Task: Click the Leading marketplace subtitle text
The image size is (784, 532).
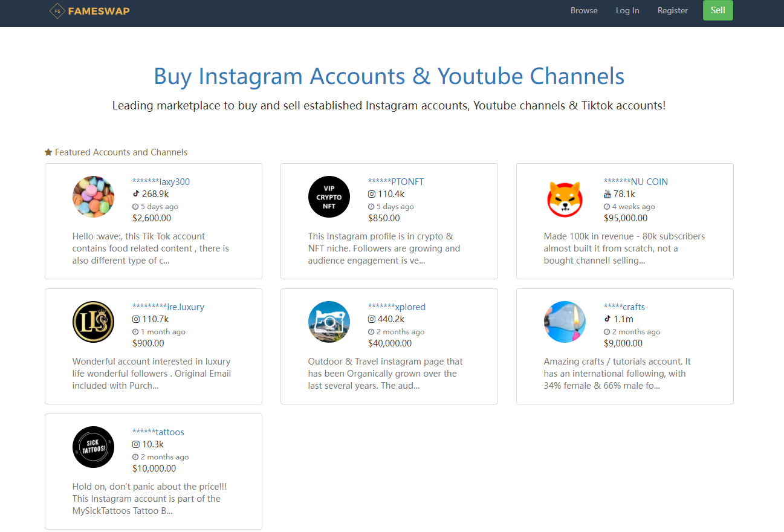Action: pos(389,105)
